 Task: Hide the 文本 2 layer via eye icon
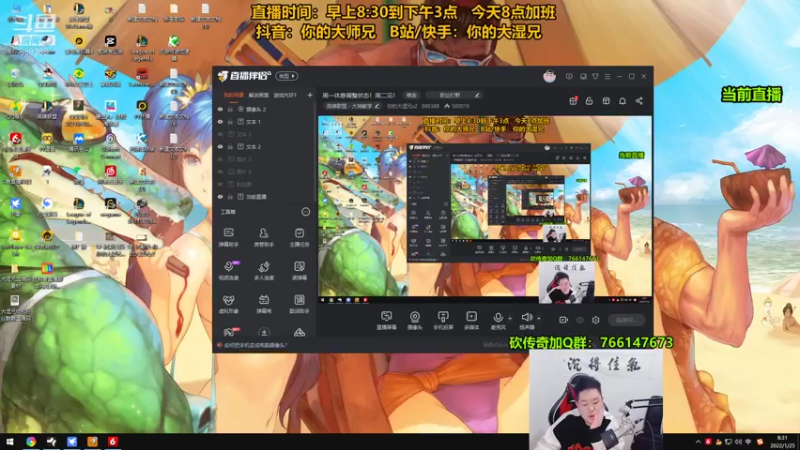(220, 146)
